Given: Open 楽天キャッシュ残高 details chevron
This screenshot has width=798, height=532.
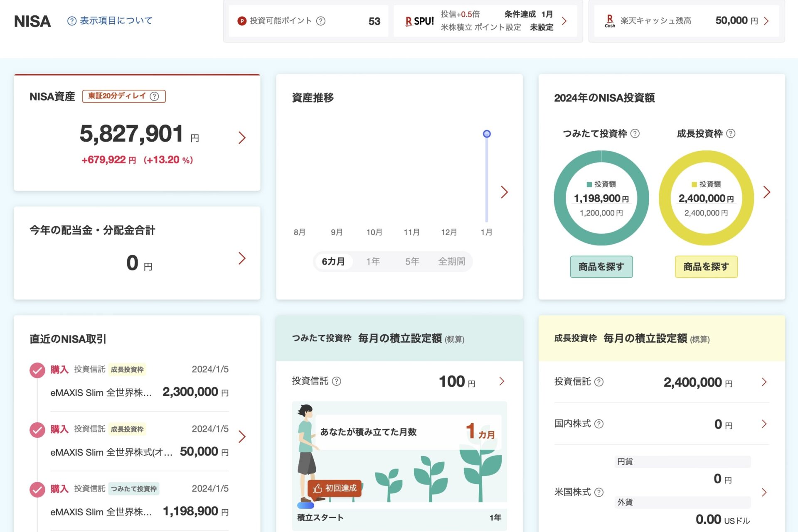Looking at the screenshot, I should (766, 21).
